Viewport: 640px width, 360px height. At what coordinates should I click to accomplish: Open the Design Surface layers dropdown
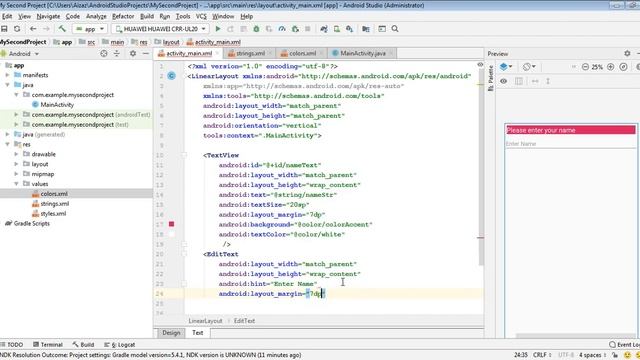point(506,67)
